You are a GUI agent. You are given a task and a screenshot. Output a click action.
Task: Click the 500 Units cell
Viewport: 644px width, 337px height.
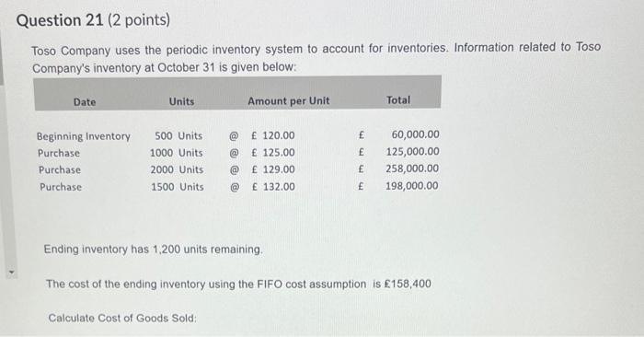(178, 135)
